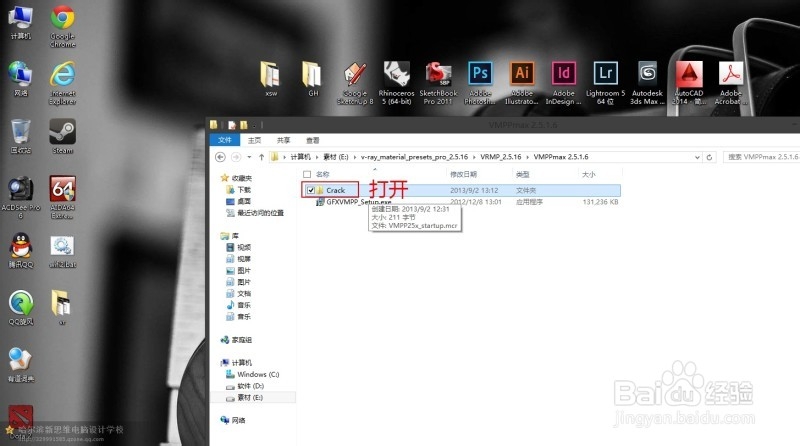Open 腾讯QQ penguin icon

[x=20, y=251]
